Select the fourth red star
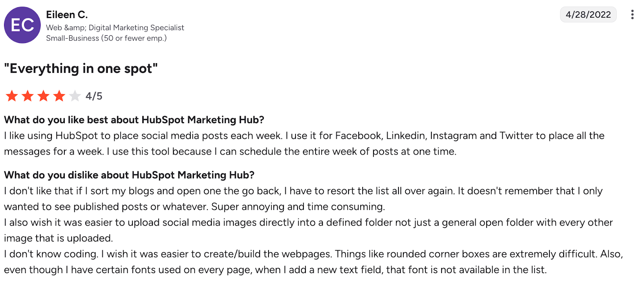 click(59, 96)
